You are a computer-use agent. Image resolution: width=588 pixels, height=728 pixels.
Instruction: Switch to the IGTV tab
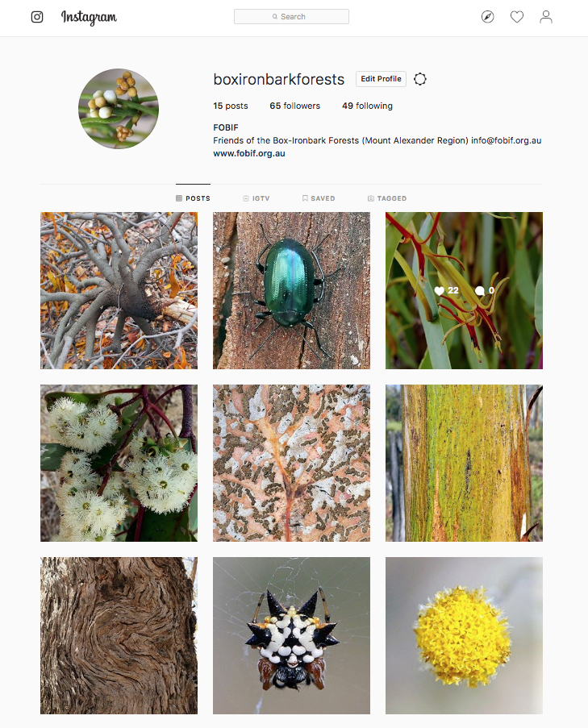256,198
